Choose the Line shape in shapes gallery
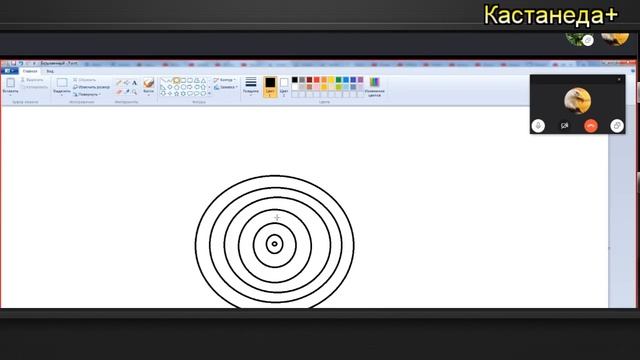 [x=163, y=80]
